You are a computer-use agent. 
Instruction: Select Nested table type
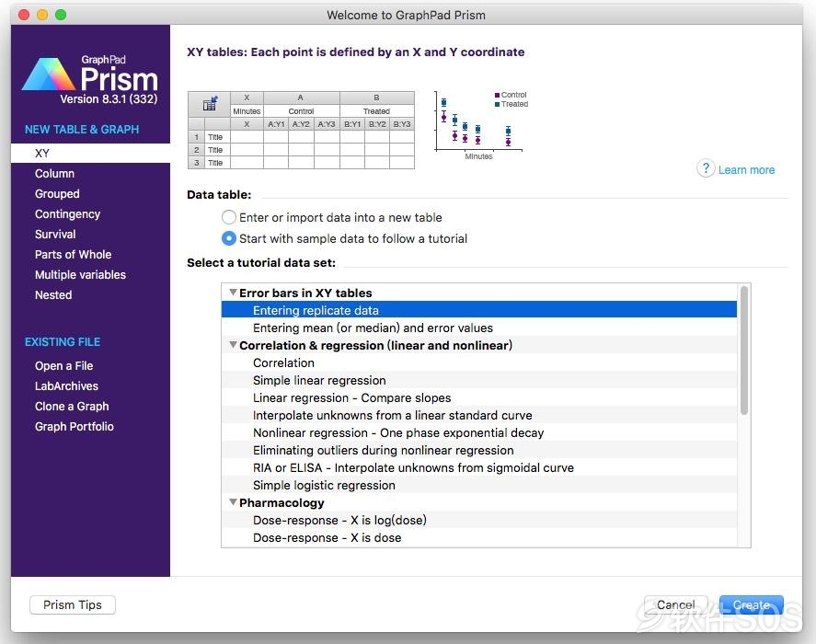click(x=53, y=295)
